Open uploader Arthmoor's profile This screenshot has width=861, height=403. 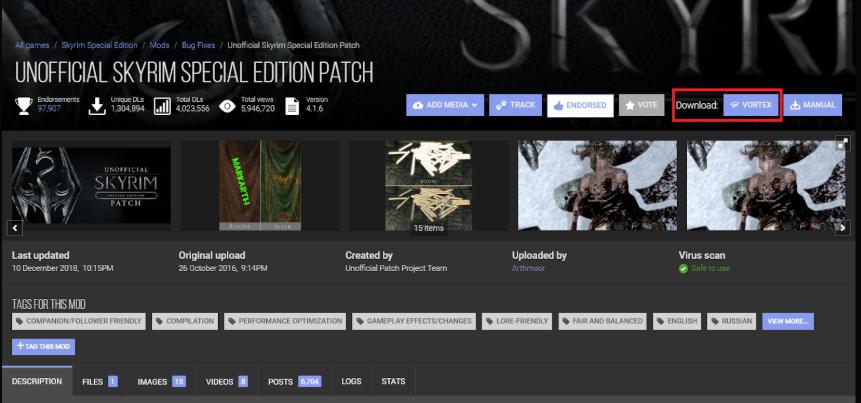(529, 268)
